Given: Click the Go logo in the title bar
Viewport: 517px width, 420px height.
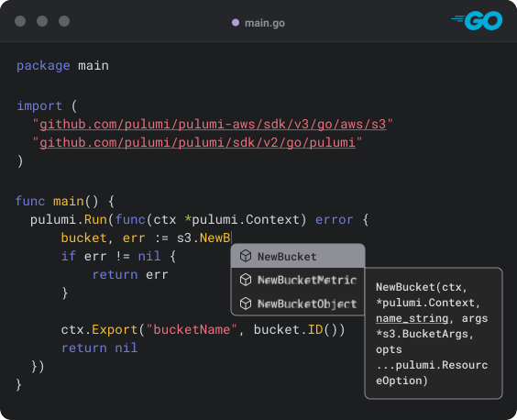Looking at the screenshot, I should coord(477,20).
